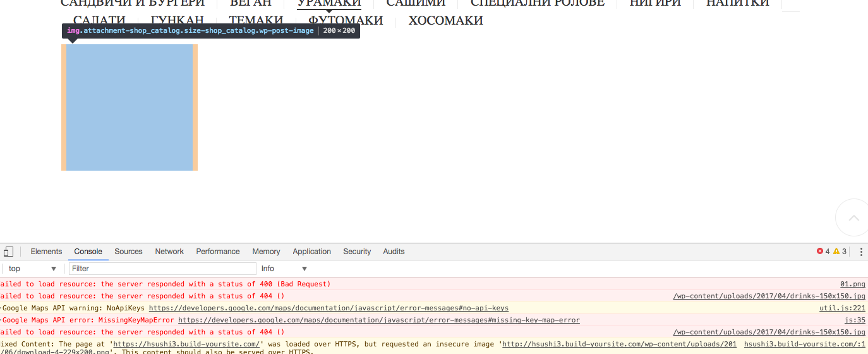868x354 pixels.
Task: Open the no-api-keys documentation link
Action: [329, 308]
